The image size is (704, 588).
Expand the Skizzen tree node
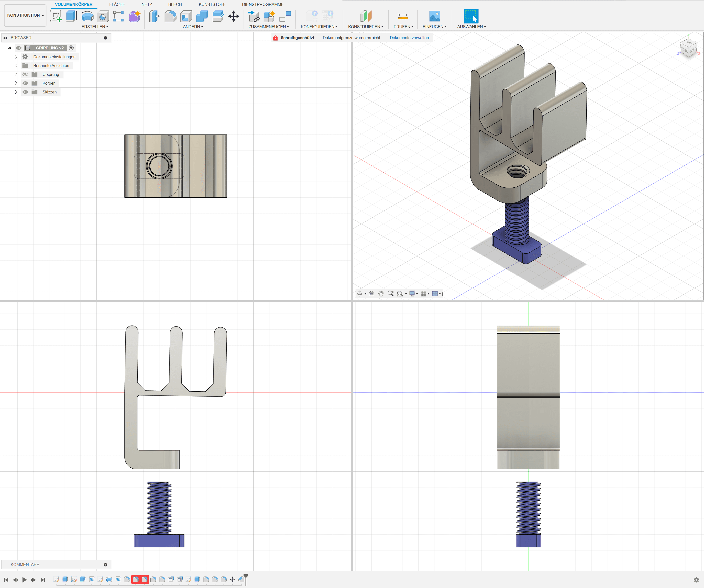(16, 92)
